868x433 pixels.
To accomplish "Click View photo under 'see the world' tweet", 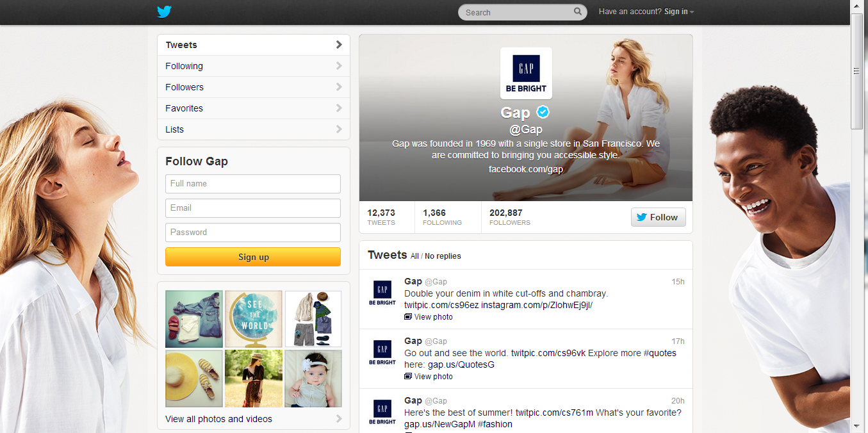I will tap(433, 377).
